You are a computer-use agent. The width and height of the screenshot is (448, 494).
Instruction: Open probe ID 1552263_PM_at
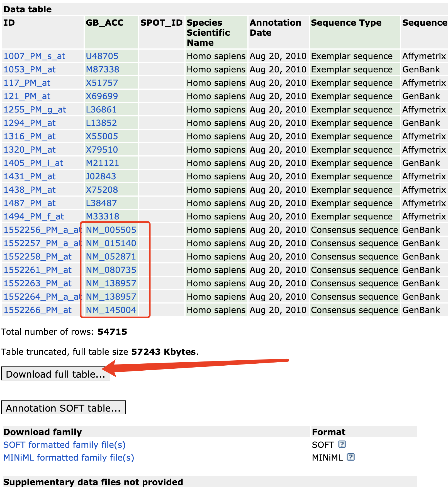point(38,283)
